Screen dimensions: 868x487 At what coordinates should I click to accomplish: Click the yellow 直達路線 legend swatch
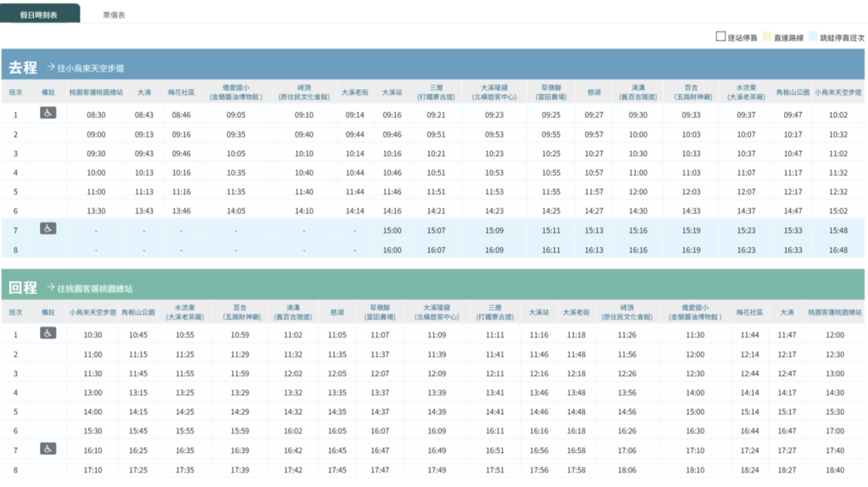pyautogui.click(x=766, y=36)
